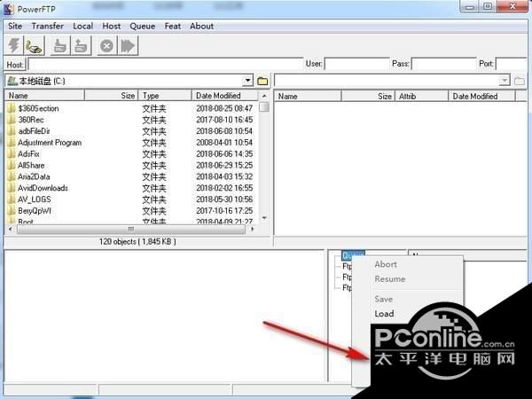Sort remote list by Date Modified column
This screenshot has height=399, width=532.
481,97
